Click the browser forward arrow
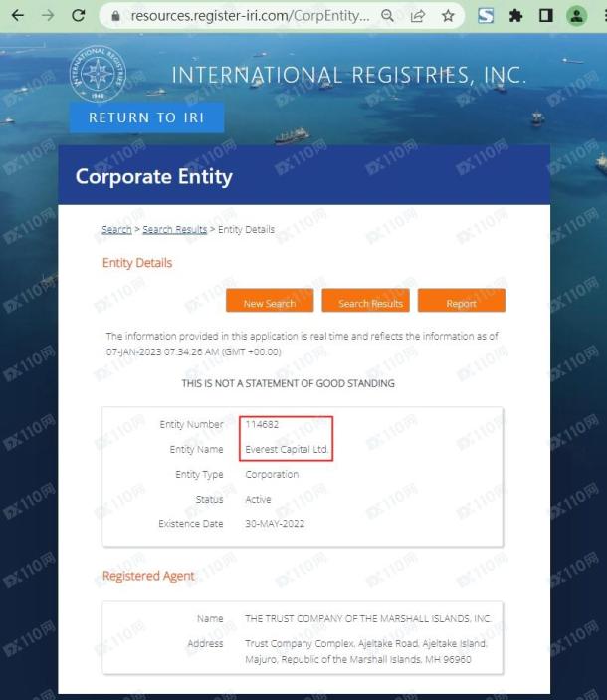607x700 pixels. point(48,16)
